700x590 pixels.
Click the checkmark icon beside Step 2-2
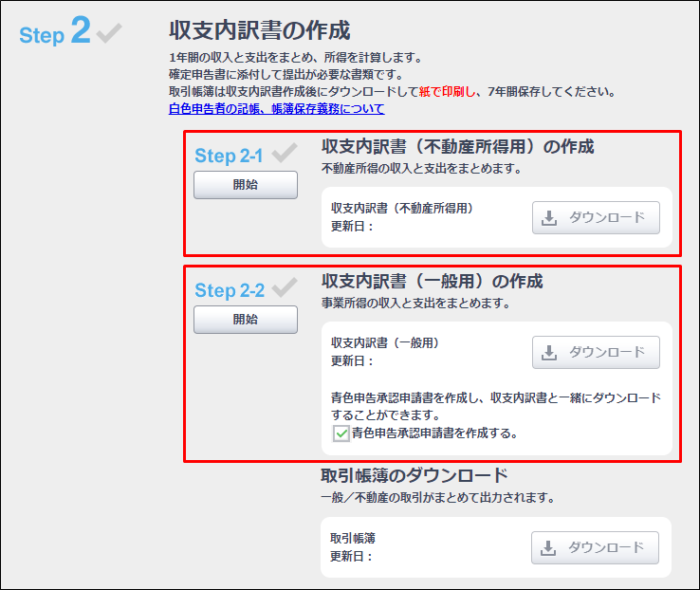click(285, 287)
